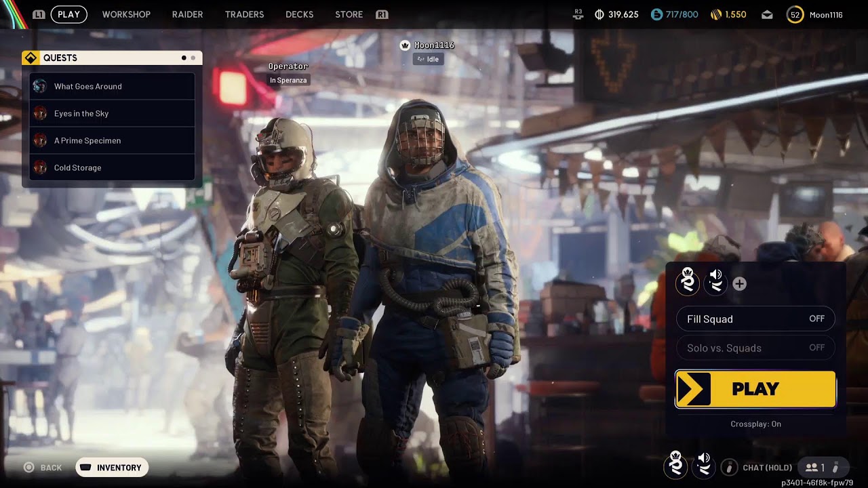Screen dimensions: 868x488
Task: Select the DECKS tab
Action: click(x=300, y=14)
